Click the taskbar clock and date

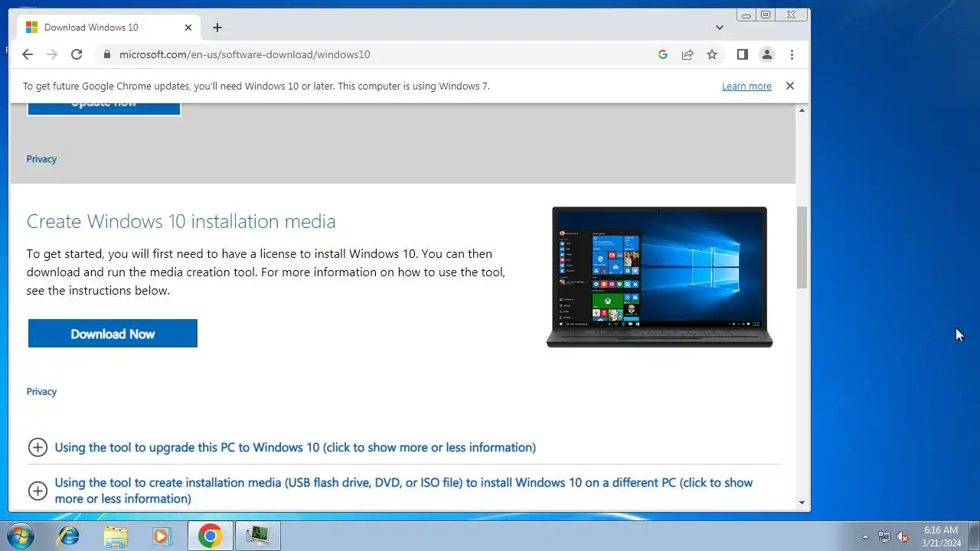click(941, 536)
